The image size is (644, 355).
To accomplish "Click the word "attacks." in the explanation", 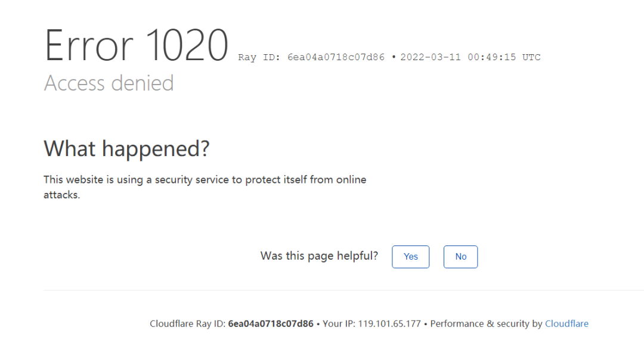I will (61, 195).
